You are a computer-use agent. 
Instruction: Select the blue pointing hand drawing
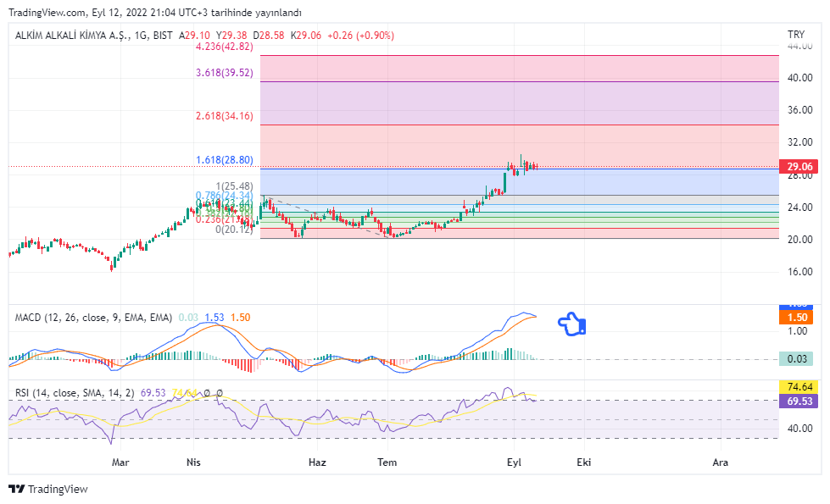click(571, 324)
